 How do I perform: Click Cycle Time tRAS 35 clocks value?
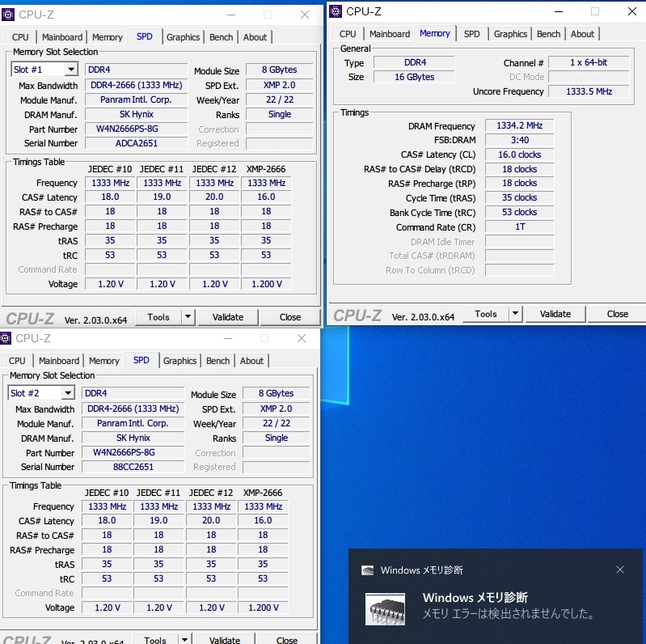coord(519,197)
